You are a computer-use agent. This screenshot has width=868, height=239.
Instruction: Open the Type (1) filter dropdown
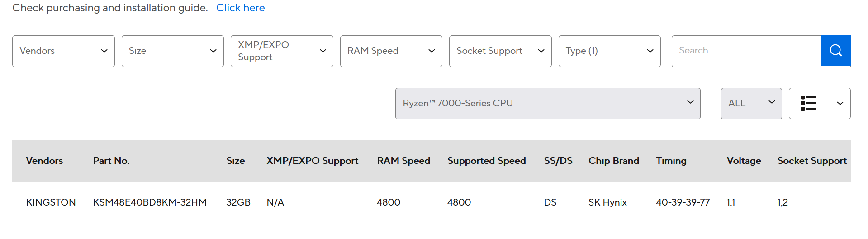click(x=609, y=51)
